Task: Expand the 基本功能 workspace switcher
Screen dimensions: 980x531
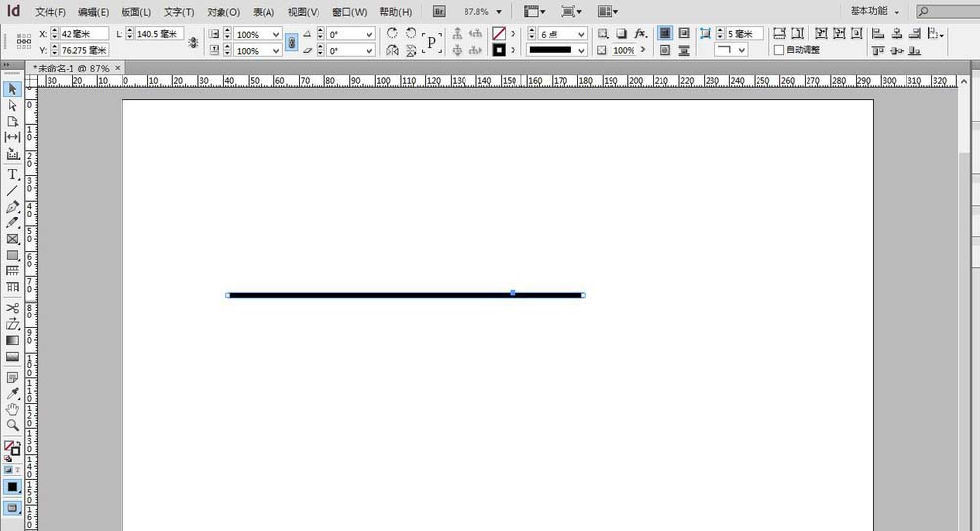Action: 875,11
